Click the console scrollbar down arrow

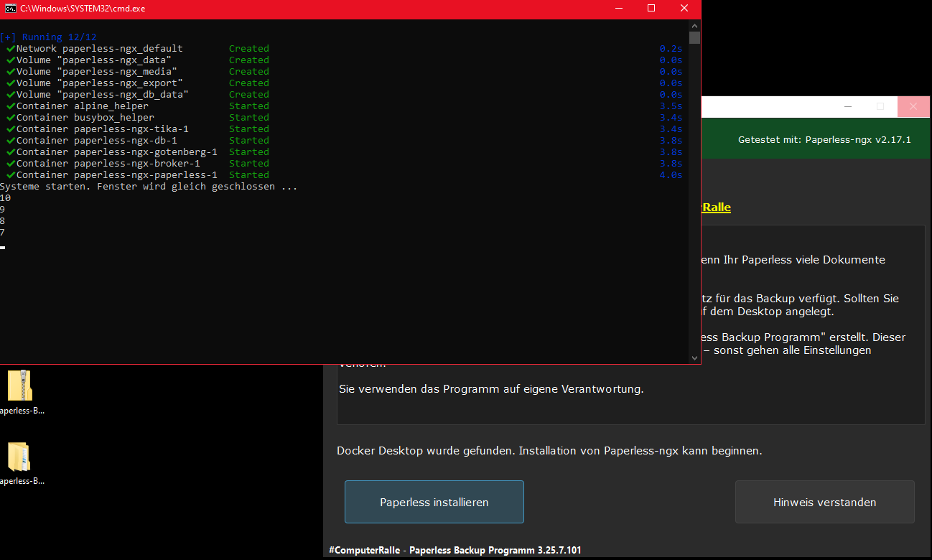(694, 358)
